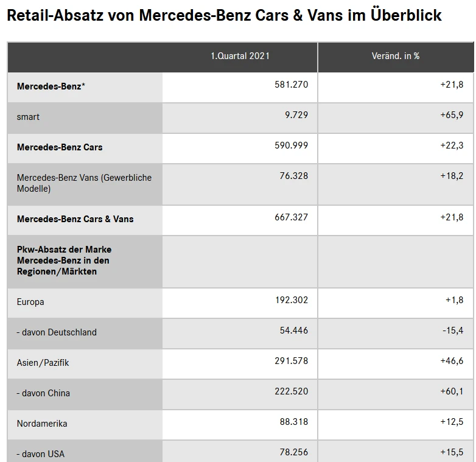Screen dimensions: 476x462
Task: Select the value 581.270 in the table
Action: point(292,85)
